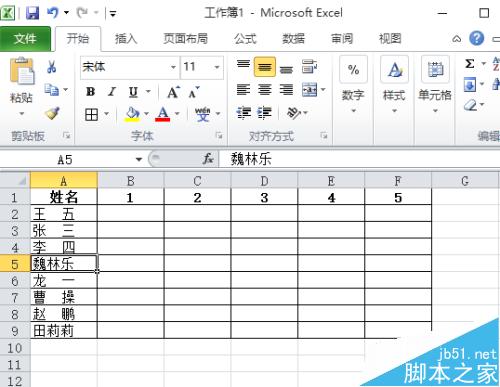Select cell containing 田莉莉
Image resolution: width=500 pixels, height=387 pixels.
64,331
